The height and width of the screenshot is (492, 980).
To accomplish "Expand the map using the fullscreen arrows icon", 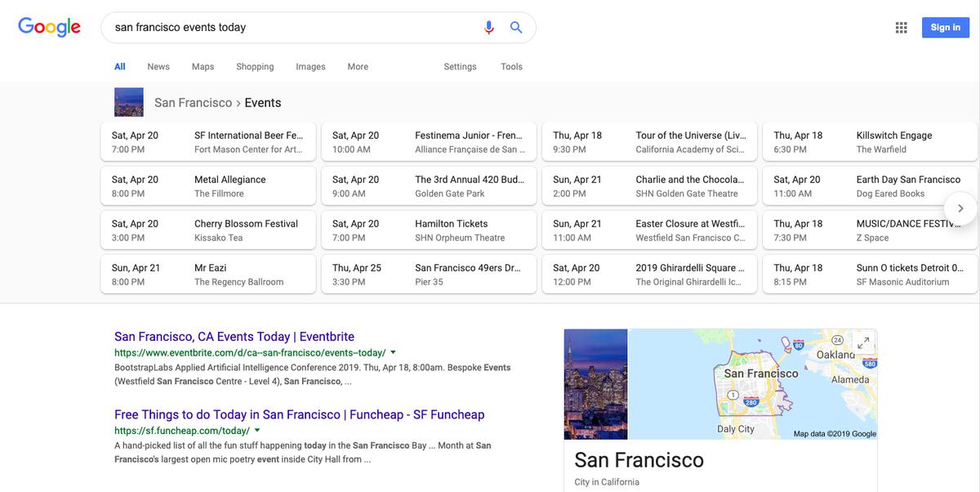I will [x=863, y=342].
